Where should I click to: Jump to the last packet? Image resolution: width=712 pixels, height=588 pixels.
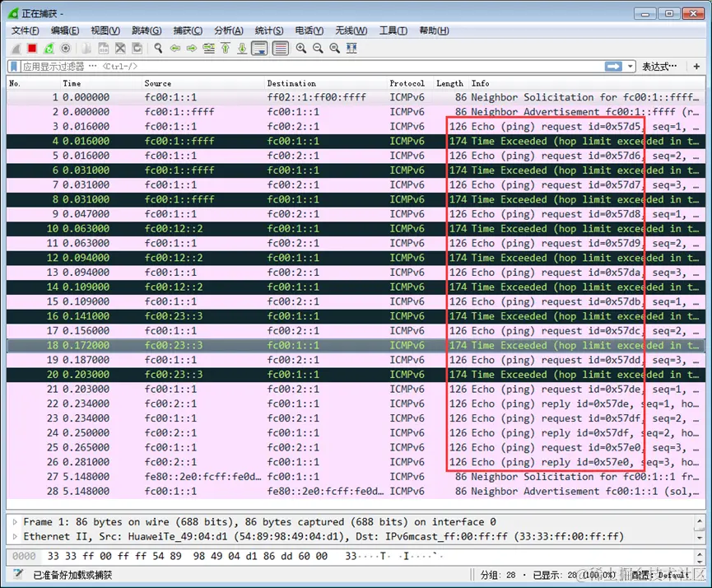[x=242, y=48]
